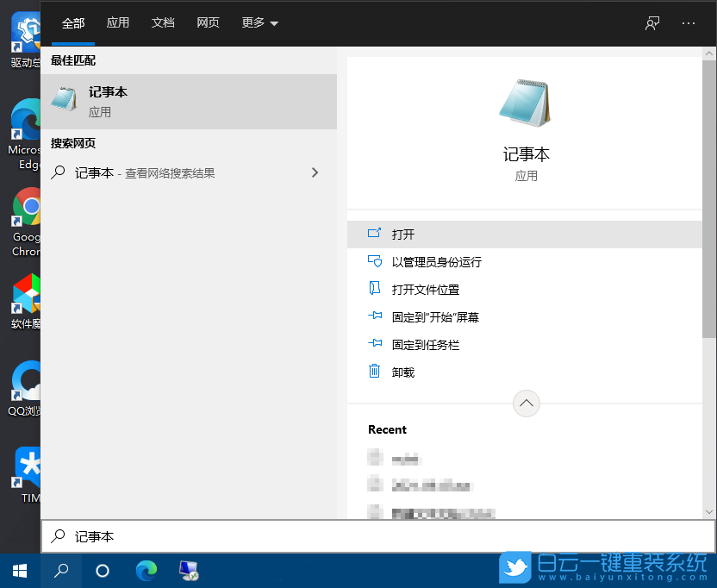Collapse the actions list with the chevron

tap(526, 403)
